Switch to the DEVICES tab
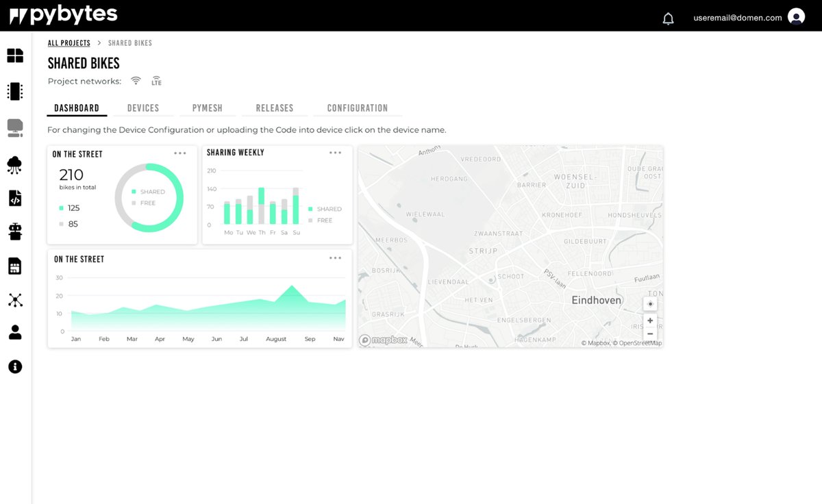822x504 pixels. [x=142, y=108]
